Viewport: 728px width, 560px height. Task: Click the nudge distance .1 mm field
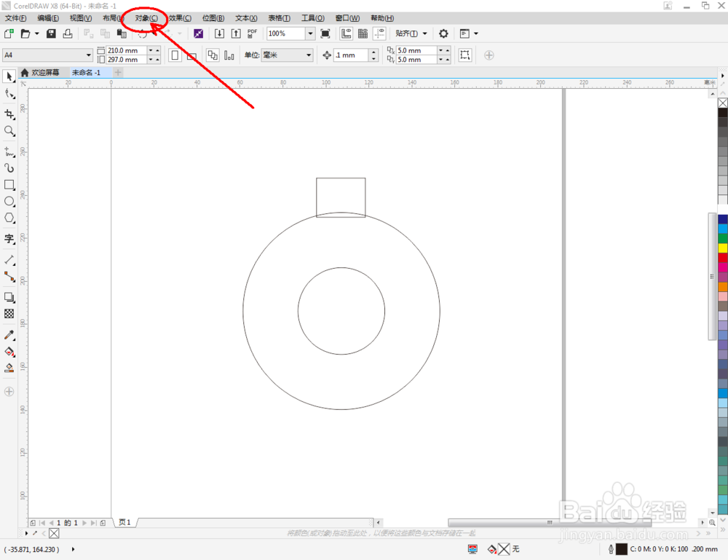(352, 55)
